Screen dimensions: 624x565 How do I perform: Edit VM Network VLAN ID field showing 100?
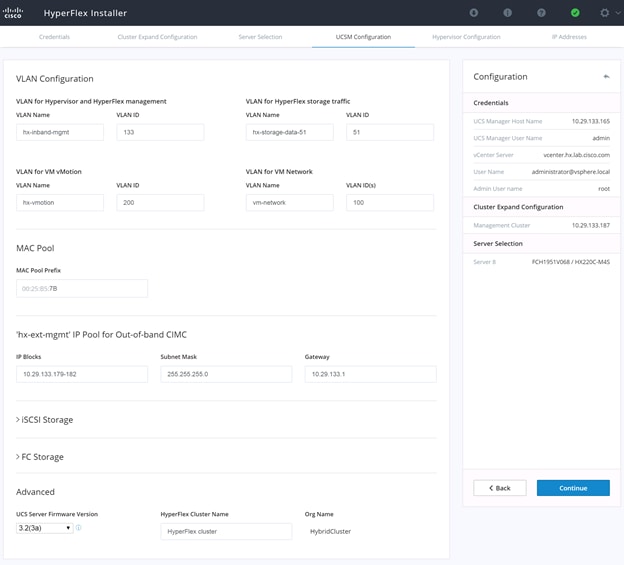coord(390,203)
